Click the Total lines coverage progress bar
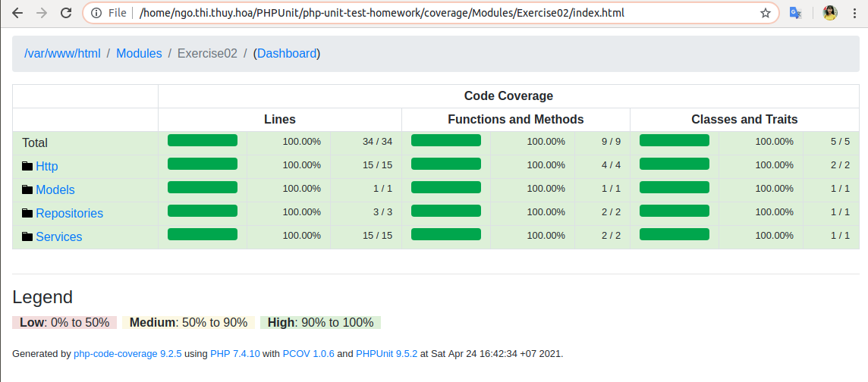The height and width of the screenshot is (382, 868). pos(203,140)
